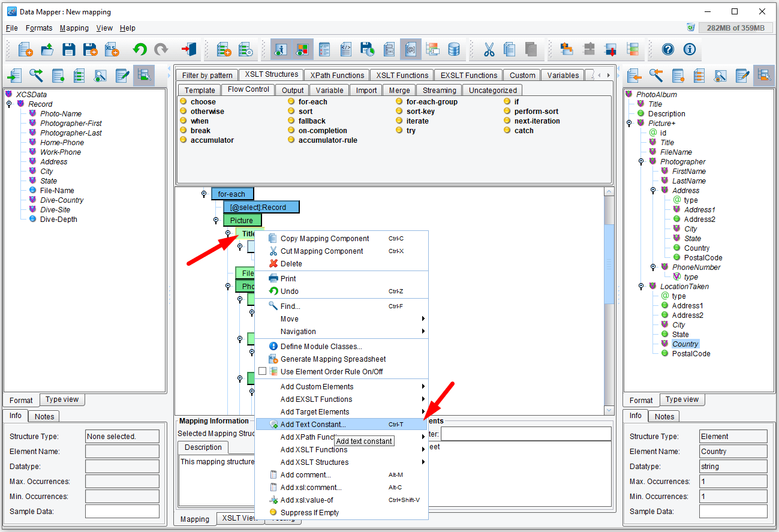Click source panel magnifier search icon
Screen dimensions: 779x532
coord(36,76)
